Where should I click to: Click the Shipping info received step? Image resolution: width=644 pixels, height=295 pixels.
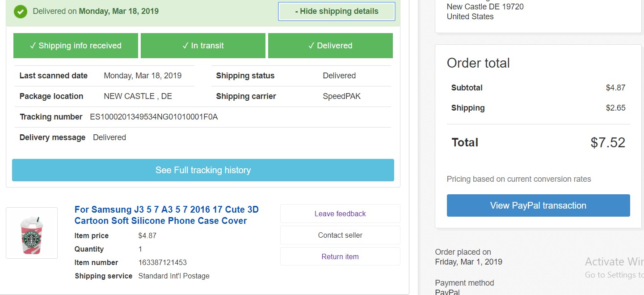[x=76, y=46]
